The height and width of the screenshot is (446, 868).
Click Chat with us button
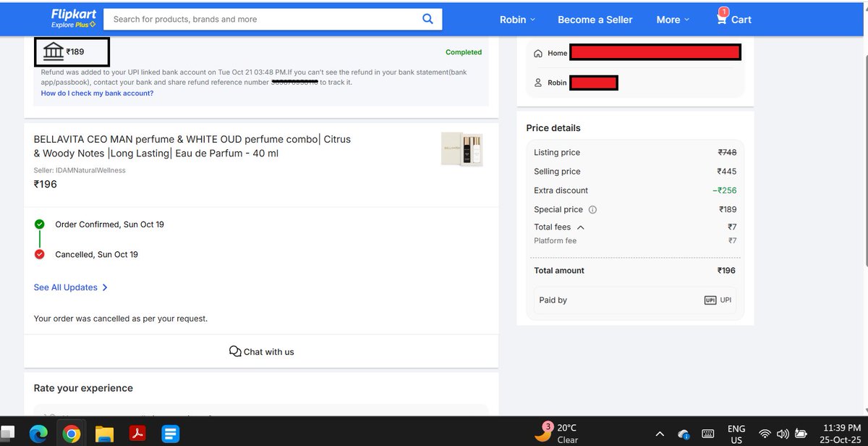click(x=261, y=351)
